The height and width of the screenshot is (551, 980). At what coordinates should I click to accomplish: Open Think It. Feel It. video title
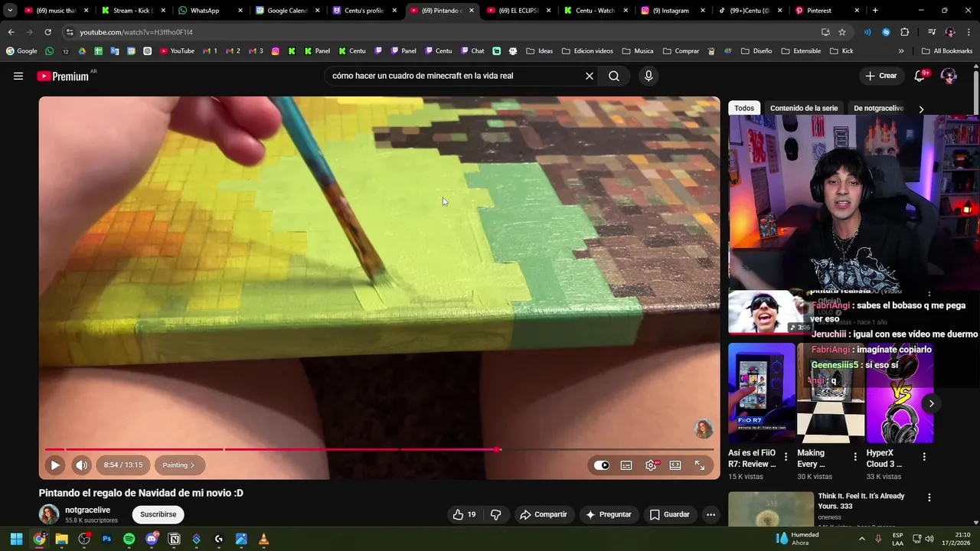[861, 501]
